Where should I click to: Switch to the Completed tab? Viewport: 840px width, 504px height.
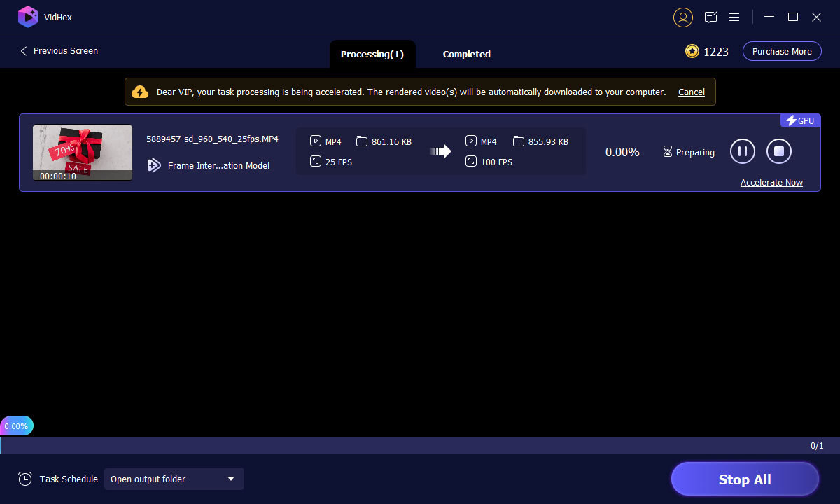click(x=466, y=54)
